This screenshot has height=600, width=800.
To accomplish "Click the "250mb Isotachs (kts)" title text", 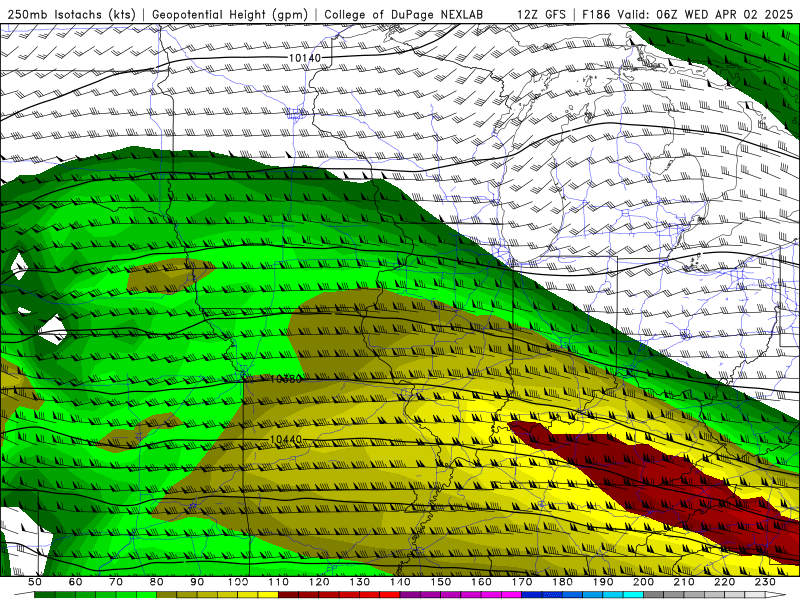I will click(x=71, y=15).
